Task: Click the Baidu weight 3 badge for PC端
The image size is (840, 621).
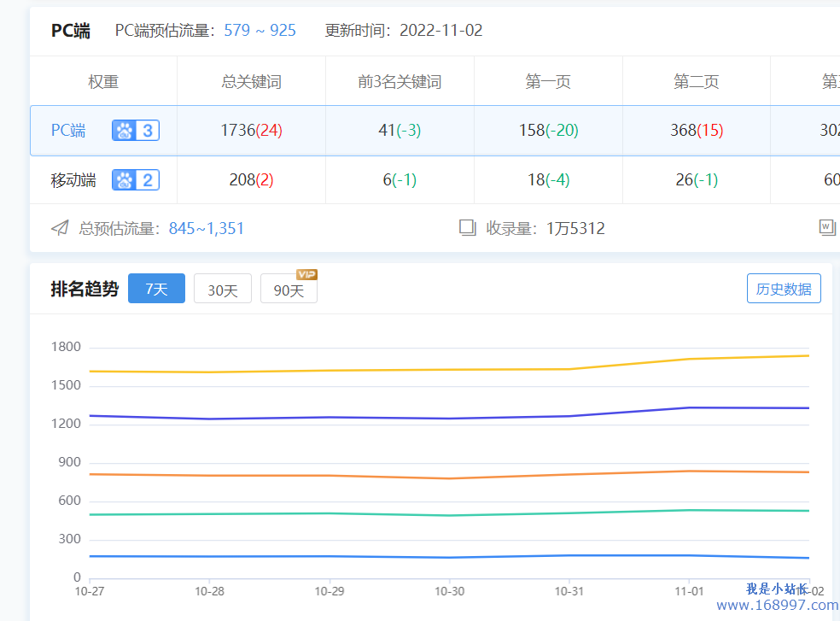Action: (x=136, y=131)
